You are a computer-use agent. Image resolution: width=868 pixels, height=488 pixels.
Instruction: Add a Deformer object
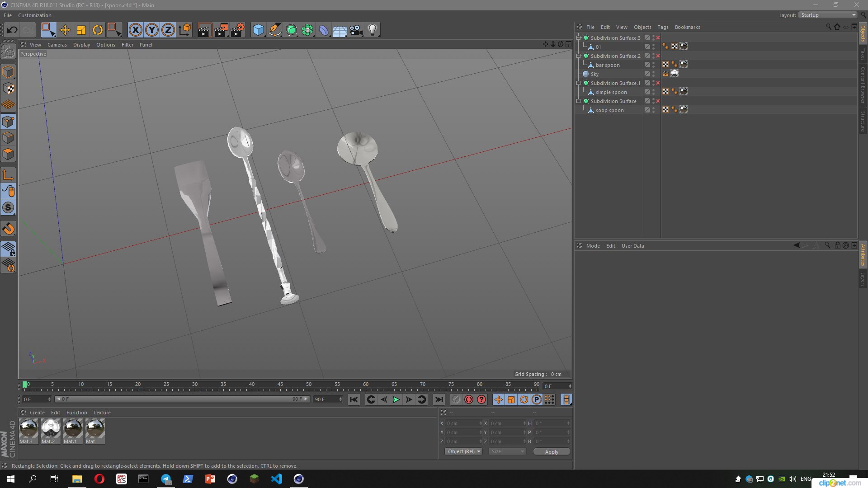pyautogui.click(x=324, y=30)
